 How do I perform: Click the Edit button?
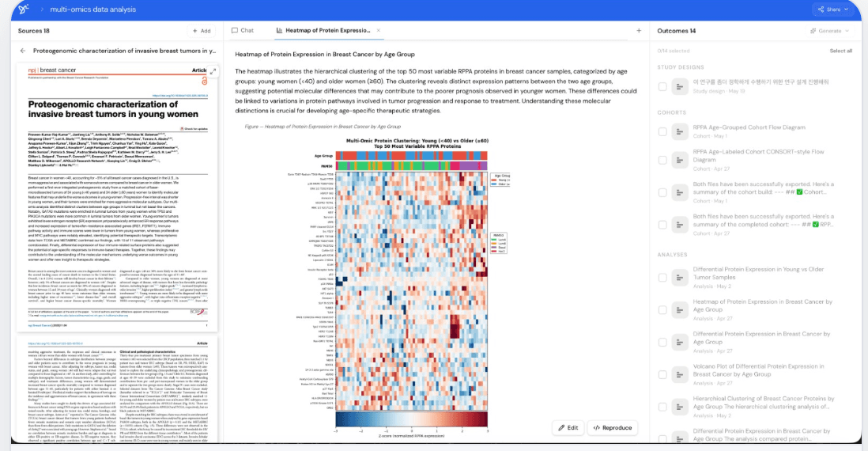click(568, 428)
